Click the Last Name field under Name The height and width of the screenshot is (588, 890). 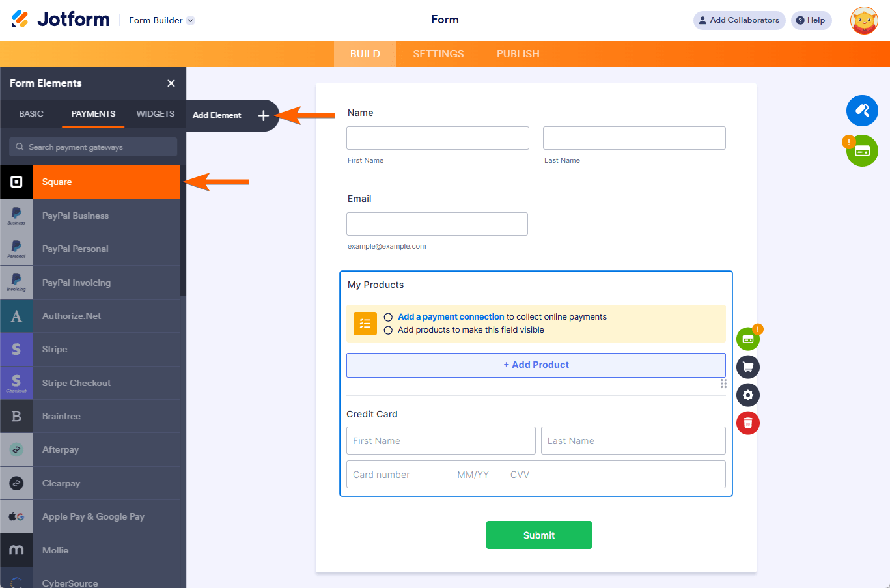[x=634, y=138]
